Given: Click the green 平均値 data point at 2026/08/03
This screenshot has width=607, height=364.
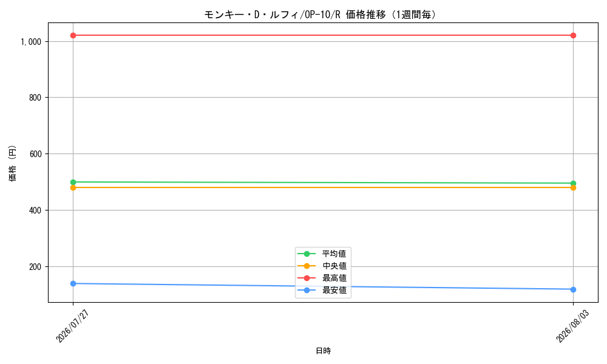Looking at the screenshot, I should coord(574,183).
